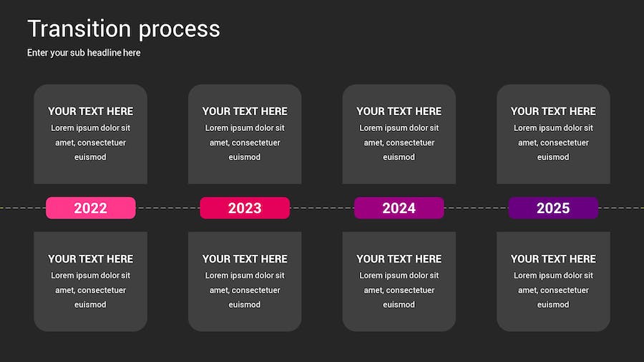Click "YOUR TEXT HERE" heading above 2022
The image size is (644, 362).
click(90, 111)
